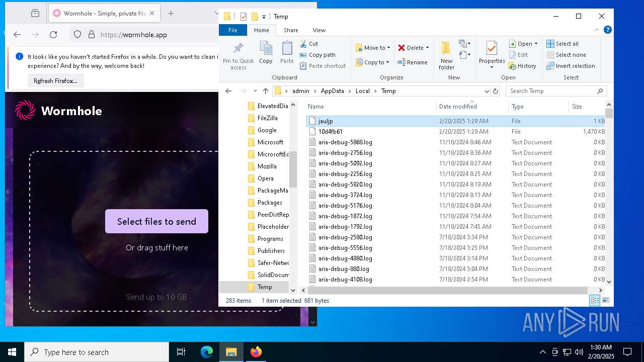The image size is (644, 362).
Task: Open Windows Start menu
Action: 12,352
